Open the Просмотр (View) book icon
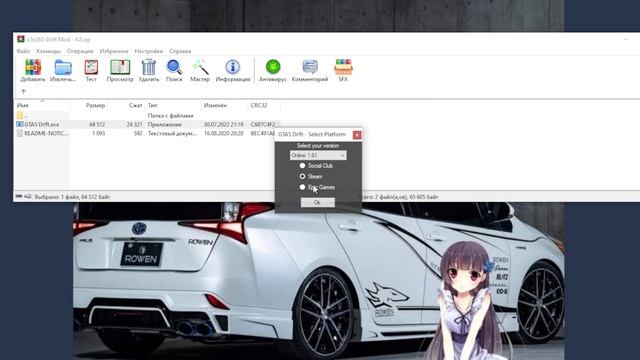This screenshot has height=360, width=640. tap(120, 67)
